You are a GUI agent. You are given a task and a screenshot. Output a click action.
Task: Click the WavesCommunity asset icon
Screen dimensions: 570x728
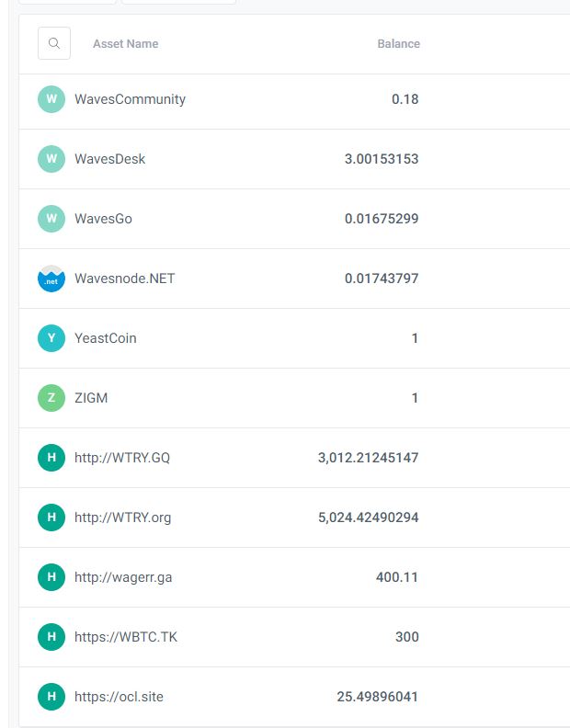click(x=51, y=99)
